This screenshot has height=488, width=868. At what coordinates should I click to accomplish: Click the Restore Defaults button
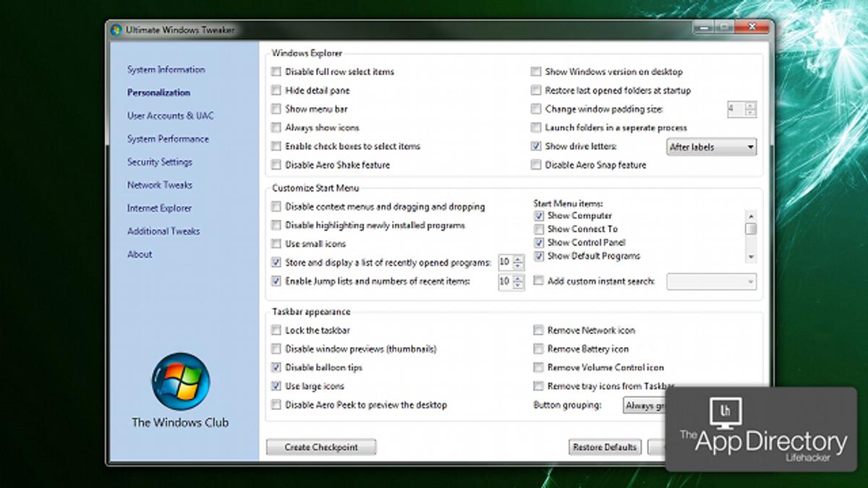[605, 447]
